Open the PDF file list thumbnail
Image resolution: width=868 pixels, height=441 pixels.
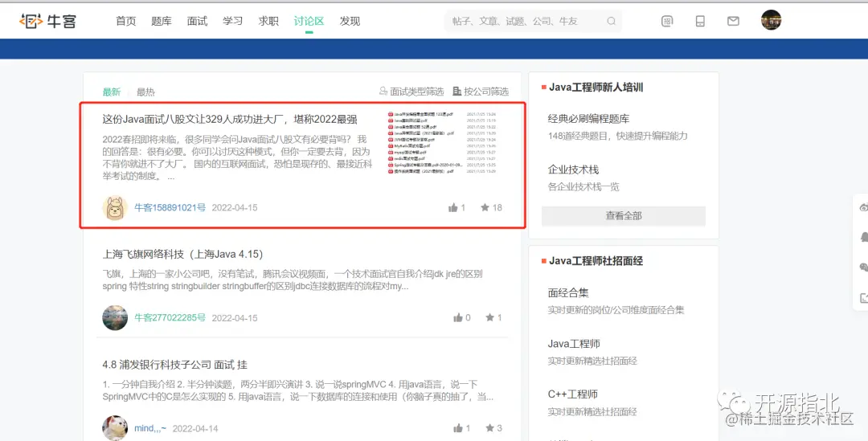[x=442, y=143]
